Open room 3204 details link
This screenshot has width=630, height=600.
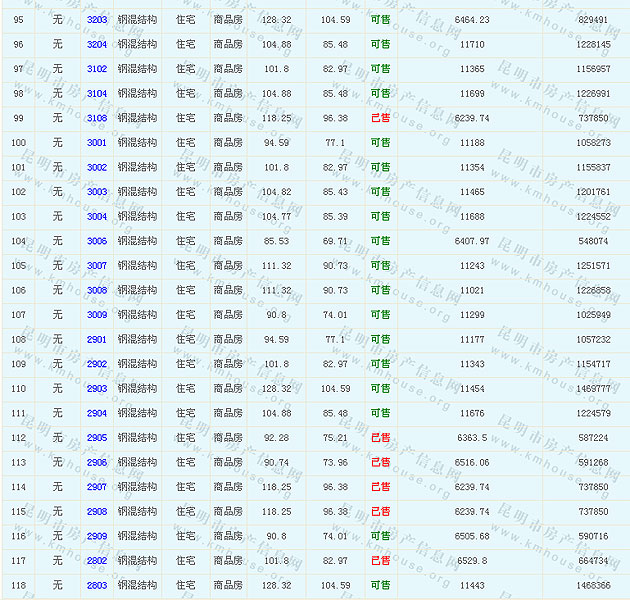(97, 45)
